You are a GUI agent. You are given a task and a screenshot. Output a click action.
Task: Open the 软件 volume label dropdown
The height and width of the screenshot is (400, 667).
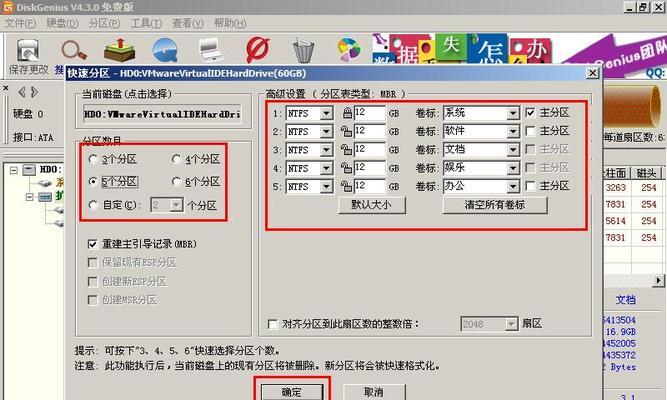point(513,131)
